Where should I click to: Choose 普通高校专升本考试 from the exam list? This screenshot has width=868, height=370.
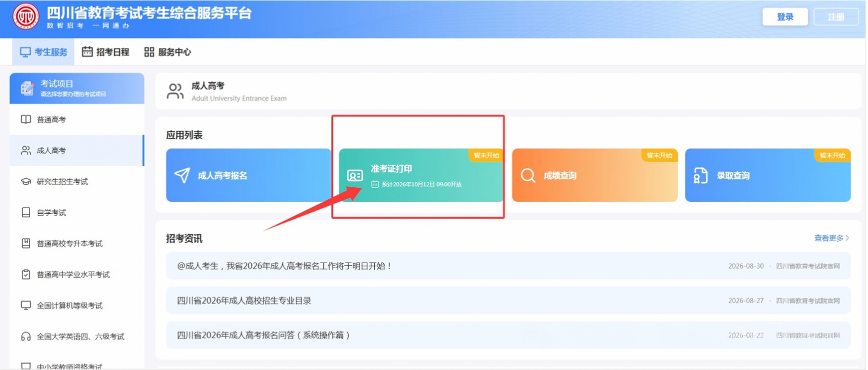tap(77, 243)
